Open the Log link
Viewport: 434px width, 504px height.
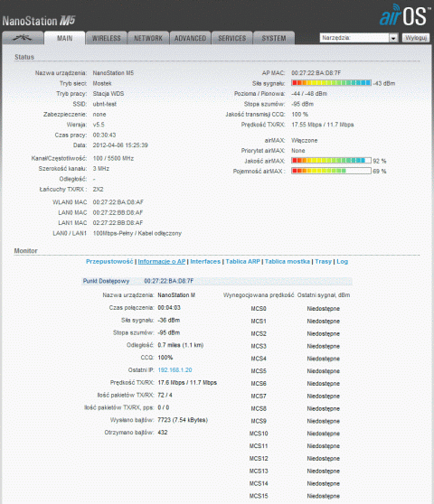tap(343, 262)
